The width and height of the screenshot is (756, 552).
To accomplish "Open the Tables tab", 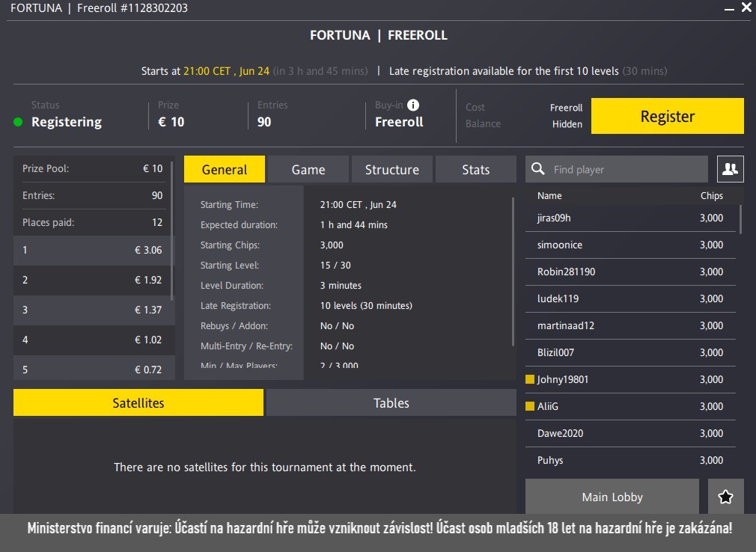I will [x=391, y=402].
